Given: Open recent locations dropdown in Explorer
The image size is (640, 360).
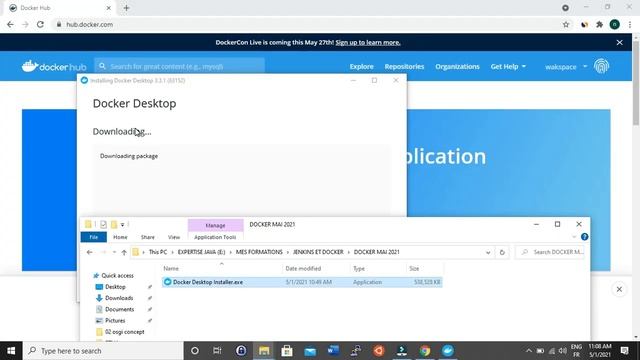Looking at the screenshot, I should pos(114,252).
